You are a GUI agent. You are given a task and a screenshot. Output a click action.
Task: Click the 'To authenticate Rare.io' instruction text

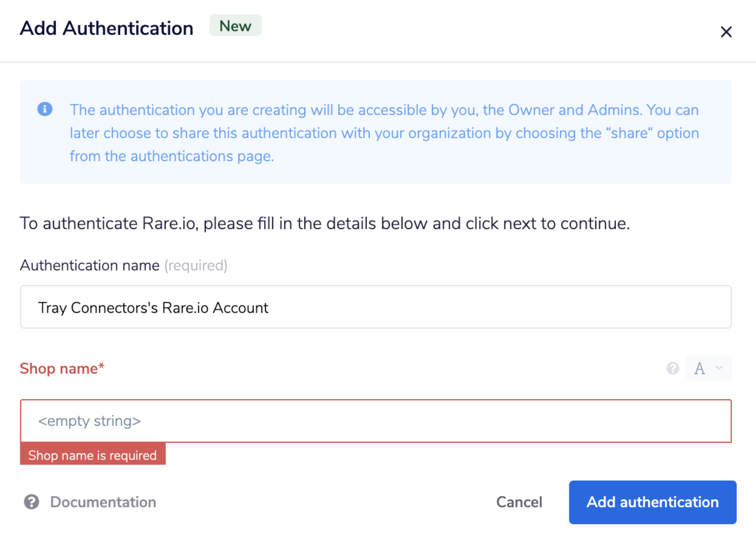click(324, 224)
